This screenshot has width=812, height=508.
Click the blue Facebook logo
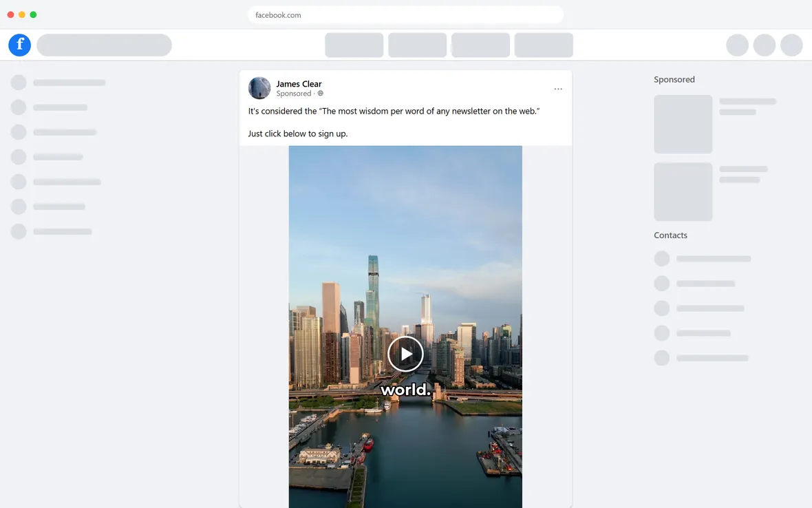pyautogui.click(x=20, y=45)
